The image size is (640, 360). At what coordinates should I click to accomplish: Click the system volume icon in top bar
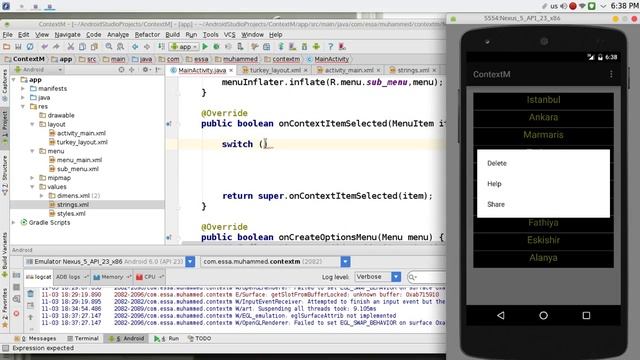click(x=564, y=6)
